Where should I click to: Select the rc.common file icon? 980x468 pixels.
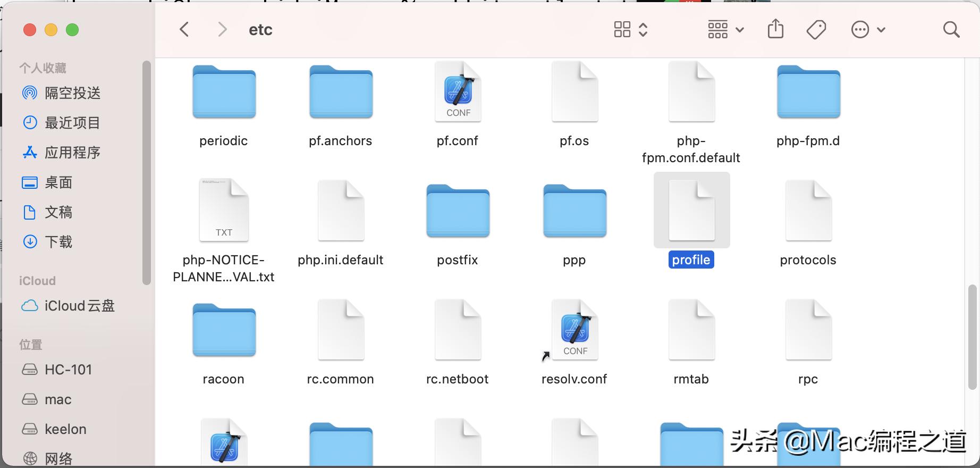341,329
